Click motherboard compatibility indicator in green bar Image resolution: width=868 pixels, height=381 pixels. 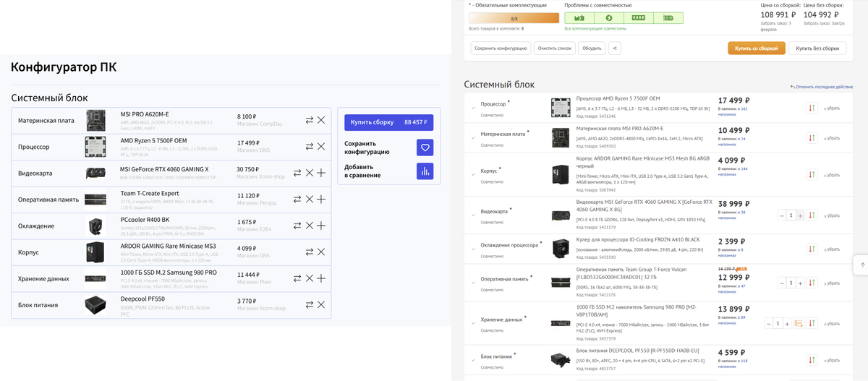(x=579, y=18)
